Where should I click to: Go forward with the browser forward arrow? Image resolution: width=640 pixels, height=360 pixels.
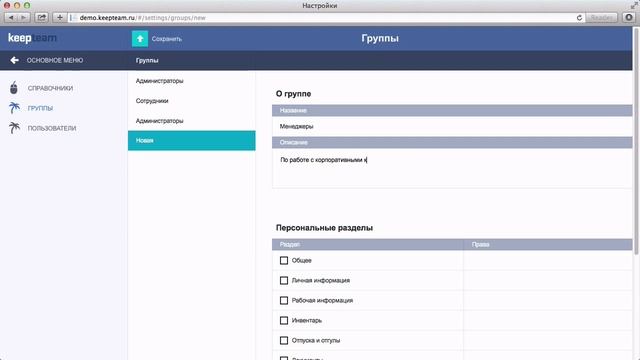[24, 18]
